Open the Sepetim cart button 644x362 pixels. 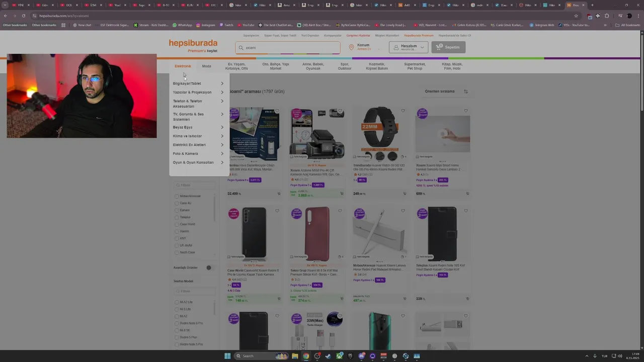coord(448,47)
